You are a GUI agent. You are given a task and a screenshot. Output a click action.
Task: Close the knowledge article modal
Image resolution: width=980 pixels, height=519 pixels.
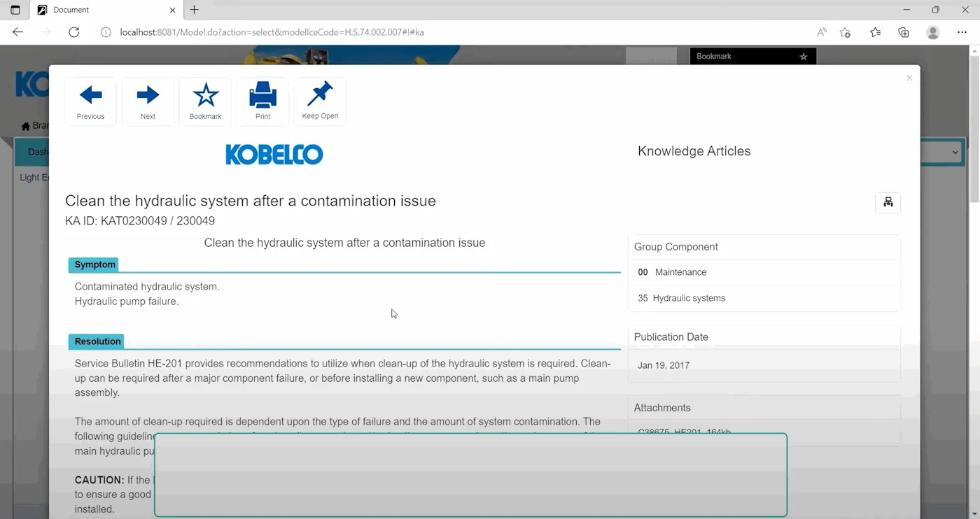(909, 78)
